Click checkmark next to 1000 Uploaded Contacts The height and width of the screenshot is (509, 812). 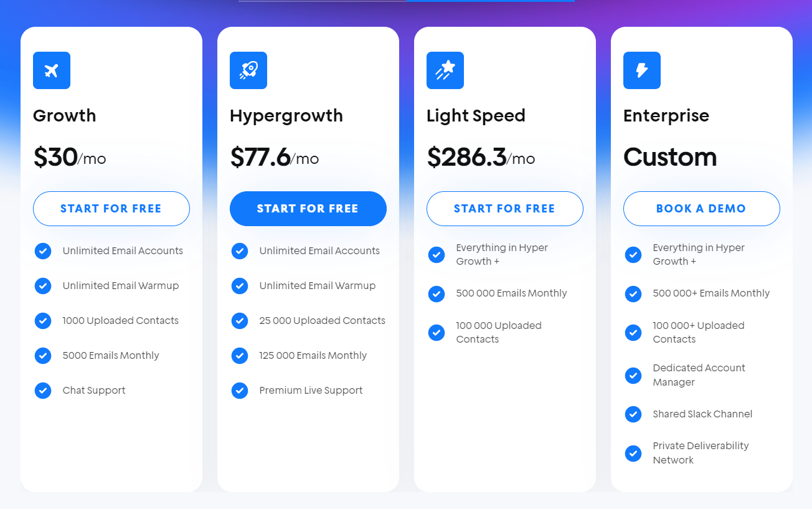pyautogui.click(x=43, y=321)
